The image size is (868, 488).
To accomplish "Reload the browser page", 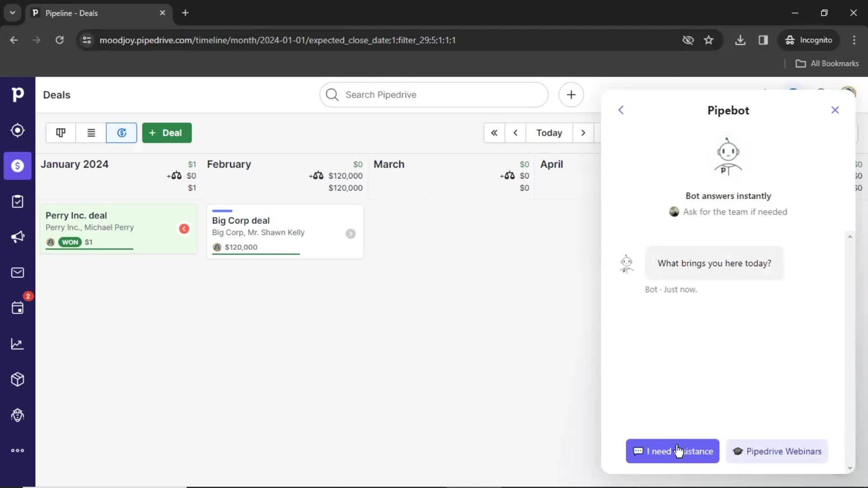I will pyautogui.click(x=59, y=40).
